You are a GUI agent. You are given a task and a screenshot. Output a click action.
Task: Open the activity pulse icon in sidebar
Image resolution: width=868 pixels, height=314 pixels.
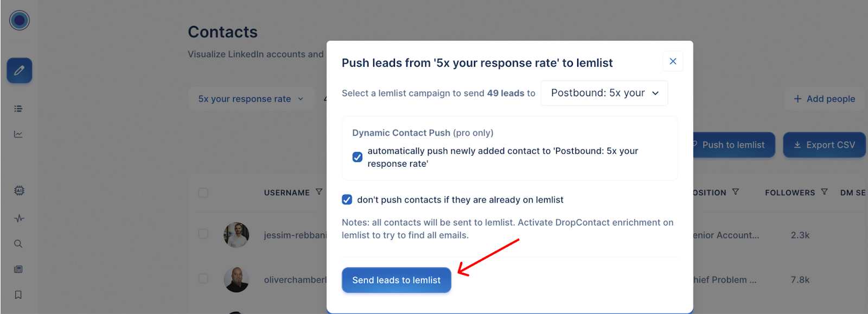click(x=19, y=218)
